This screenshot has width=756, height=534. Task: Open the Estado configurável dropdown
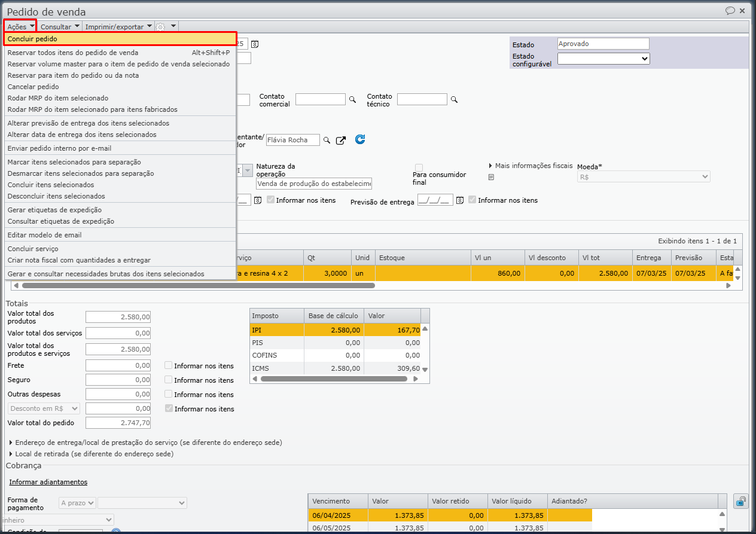point(603,59)
